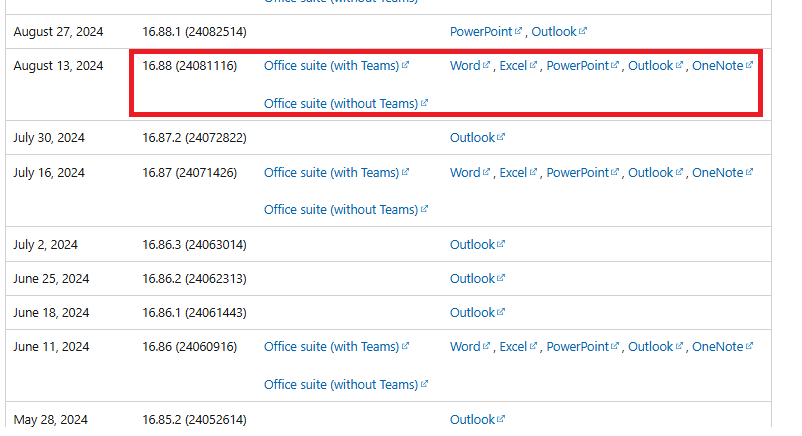Download OneNote for version 16.87
Viewport: 802px width, 436px height.
[x=722, y=173]
